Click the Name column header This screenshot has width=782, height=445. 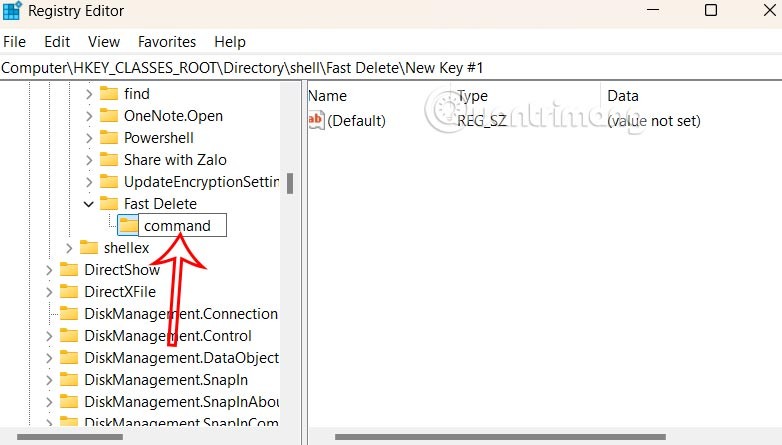(328, 96)
